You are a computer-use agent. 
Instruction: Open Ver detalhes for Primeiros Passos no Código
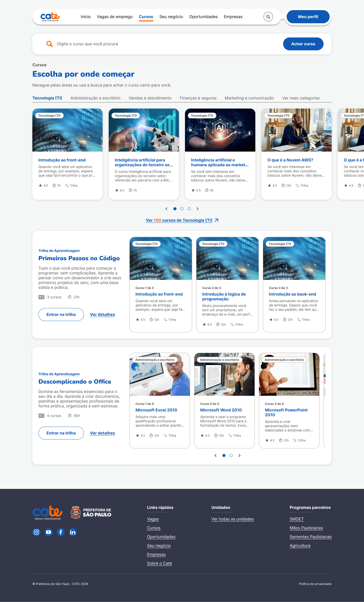coord(102,315)
